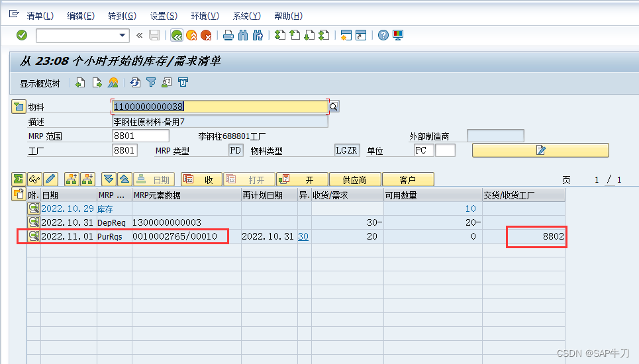Click the previous material icon

[80, 83]
